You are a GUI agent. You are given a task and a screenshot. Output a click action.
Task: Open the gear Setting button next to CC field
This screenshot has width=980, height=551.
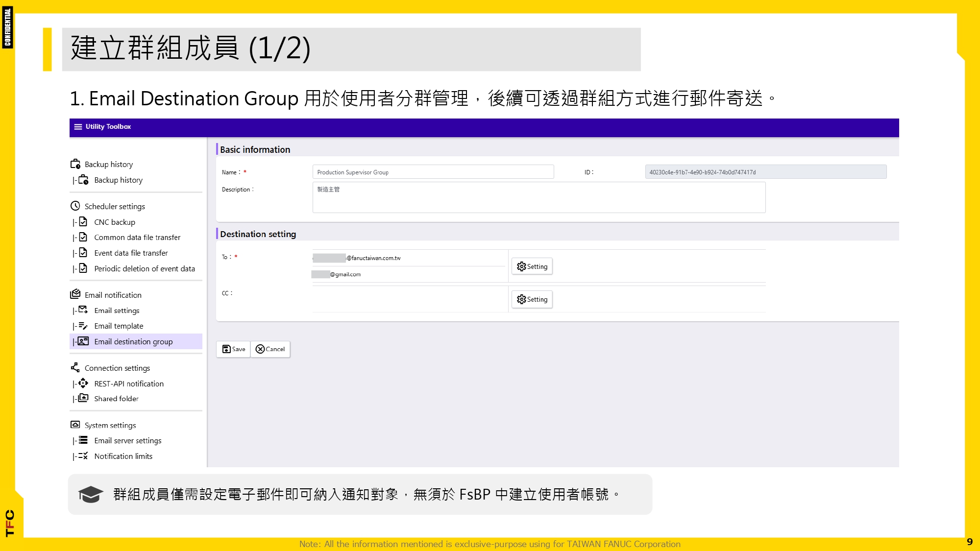point(532,299)
